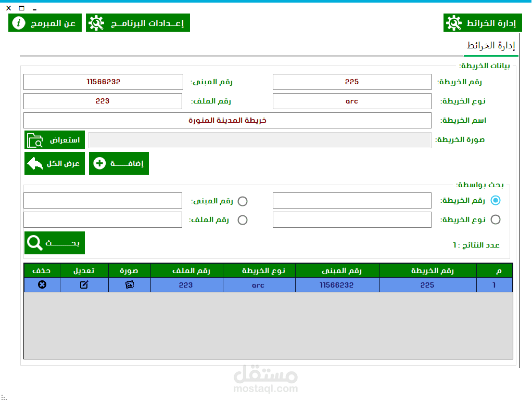The width and height of the screenshot is (532, 402).
Task: Select the رقم الملف search radio button
Action: 242,220
